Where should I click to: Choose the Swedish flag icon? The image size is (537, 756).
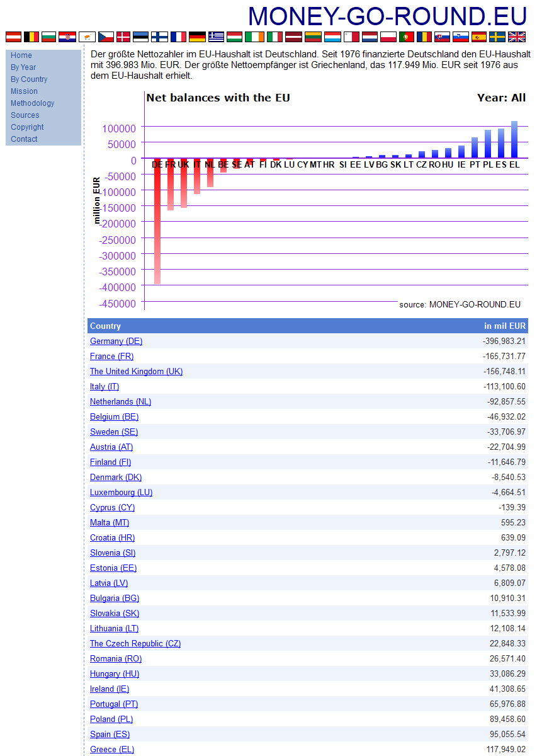(497, 37)
